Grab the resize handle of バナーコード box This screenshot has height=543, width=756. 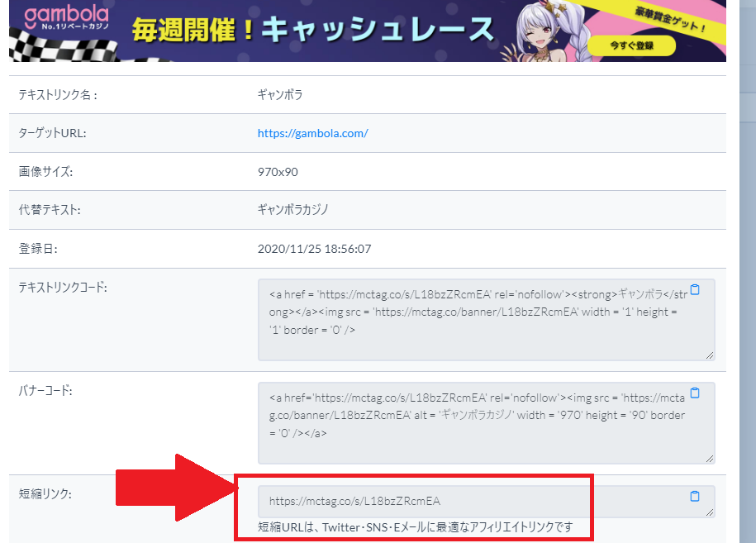click(x=710, y=458)
